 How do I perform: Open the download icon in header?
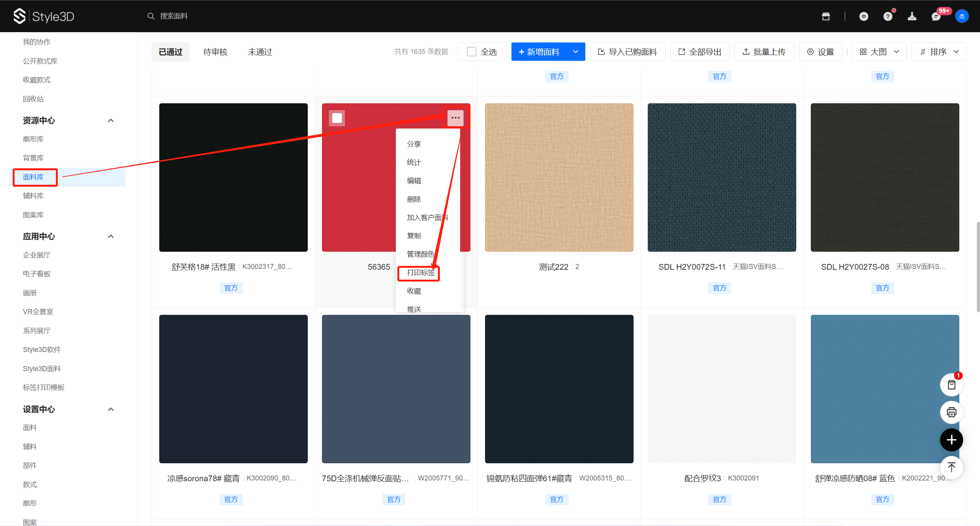pos(912,16)
